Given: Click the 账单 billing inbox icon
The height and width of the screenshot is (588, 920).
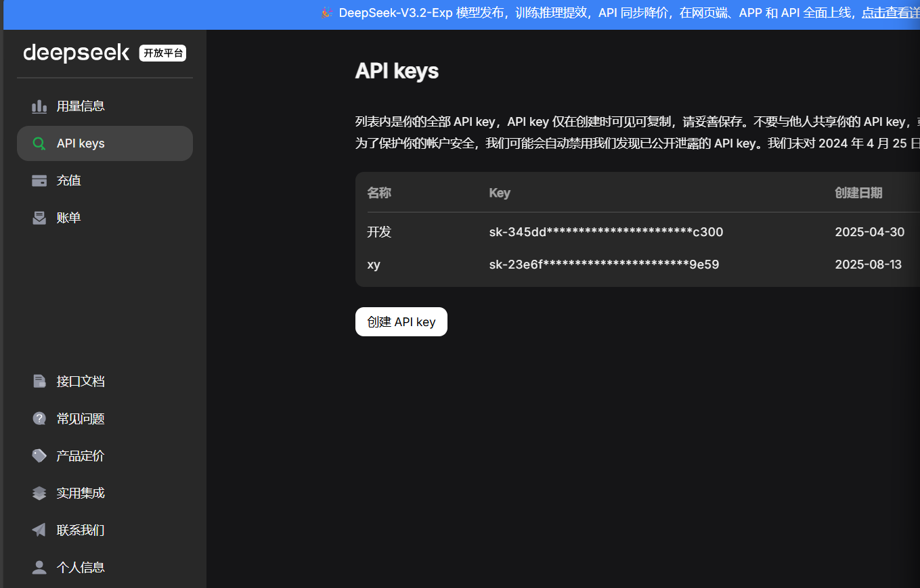Looking at the screenshot, I should pyautogui.click(x=39, y=218).
